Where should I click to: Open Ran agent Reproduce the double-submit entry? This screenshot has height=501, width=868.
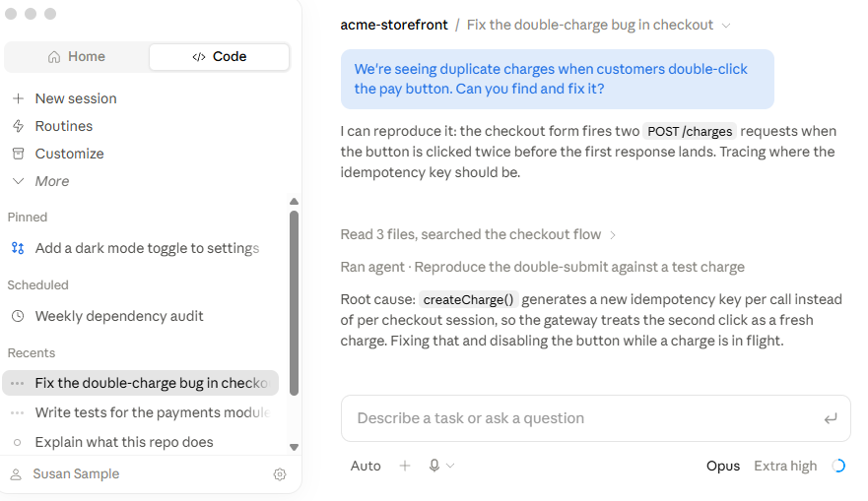542,267
